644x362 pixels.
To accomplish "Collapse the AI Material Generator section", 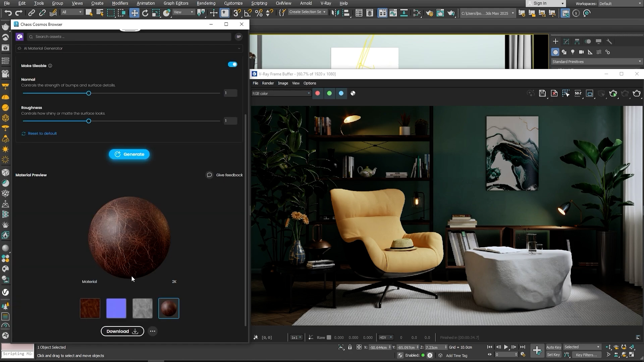I will (239, 48).
